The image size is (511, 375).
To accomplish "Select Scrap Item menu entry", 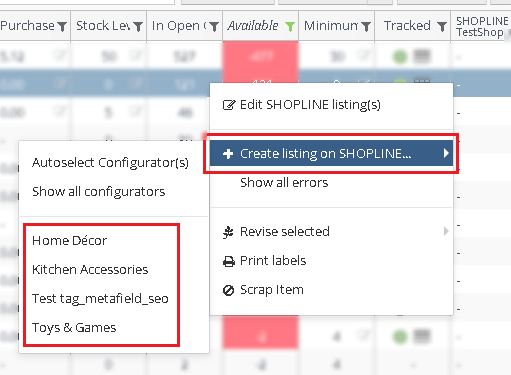I will tap(331, 290).
